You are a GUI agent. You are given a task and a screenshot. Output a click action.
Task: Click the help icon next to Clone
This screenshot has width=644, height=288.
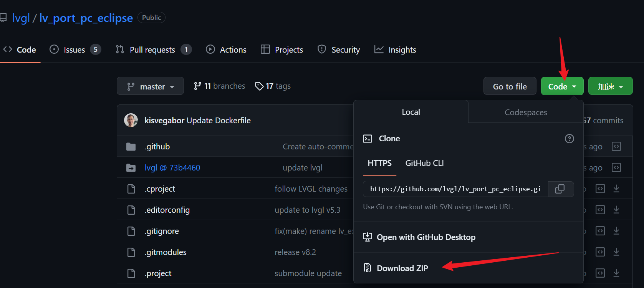tap(569, 139)
